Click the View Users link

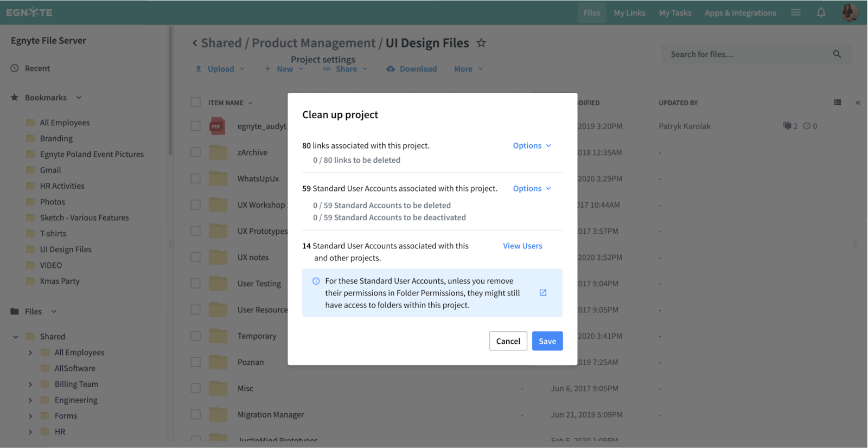click(x=522, y=246)
